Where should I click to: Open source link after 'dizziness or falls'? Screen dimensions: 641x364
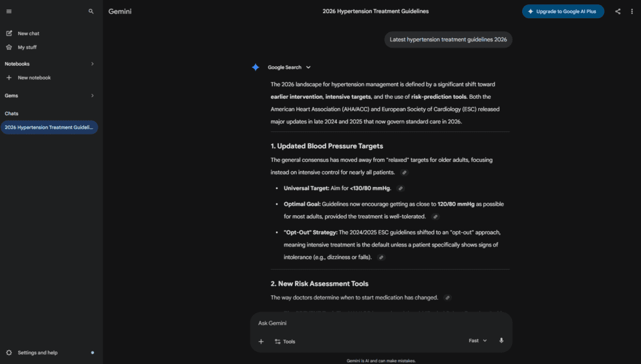point(381,258)
